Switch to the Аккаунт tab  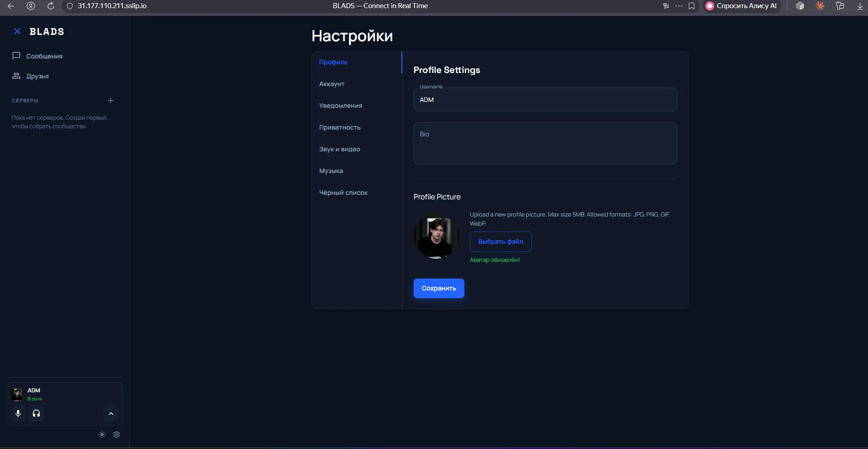tap(356, 84)
